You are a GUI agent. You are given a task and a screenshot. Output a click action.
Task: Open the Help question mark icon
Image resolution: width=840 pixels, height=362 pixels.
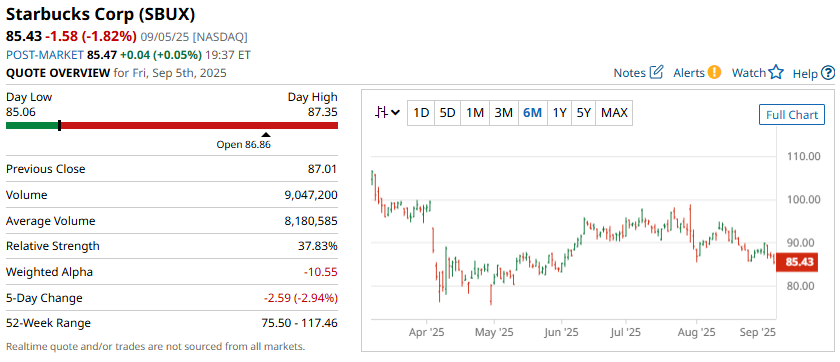(x=828, y=73)
